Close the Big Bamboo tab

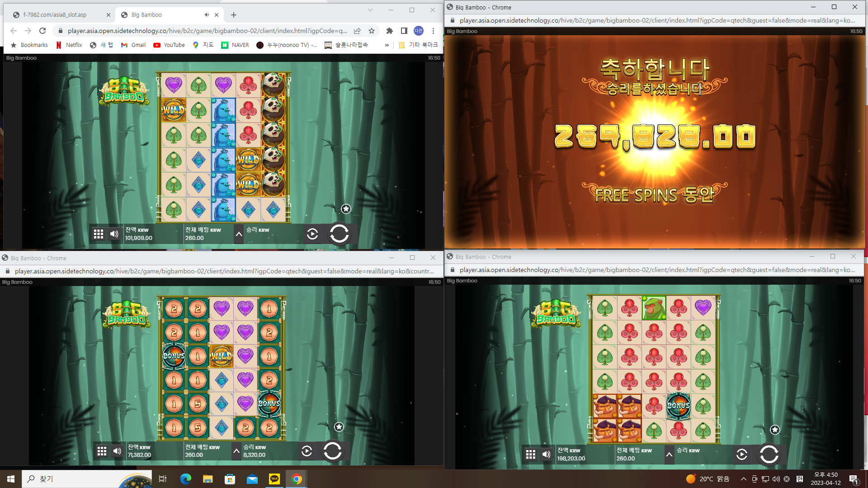tap(217, 15)
